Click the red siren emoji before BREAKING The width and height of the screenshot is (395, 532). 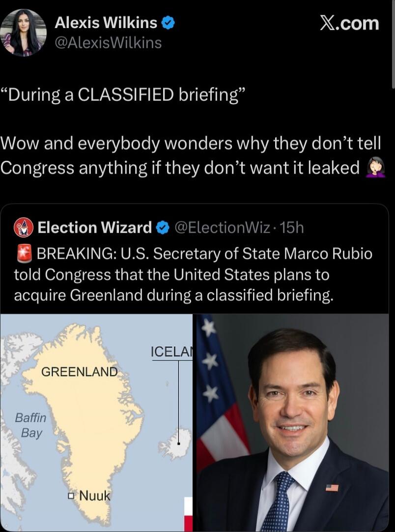tap(24, 254)
